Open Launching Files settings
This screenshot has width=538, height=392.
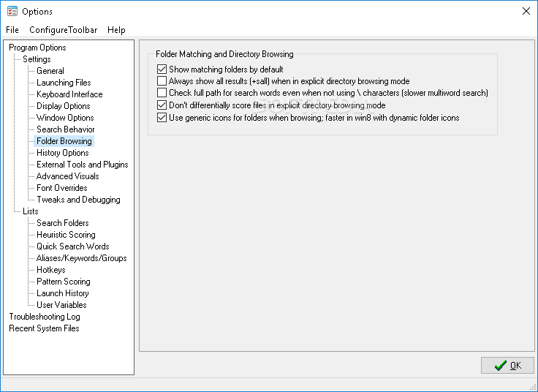pyautogui.click(x=64, y=83)
